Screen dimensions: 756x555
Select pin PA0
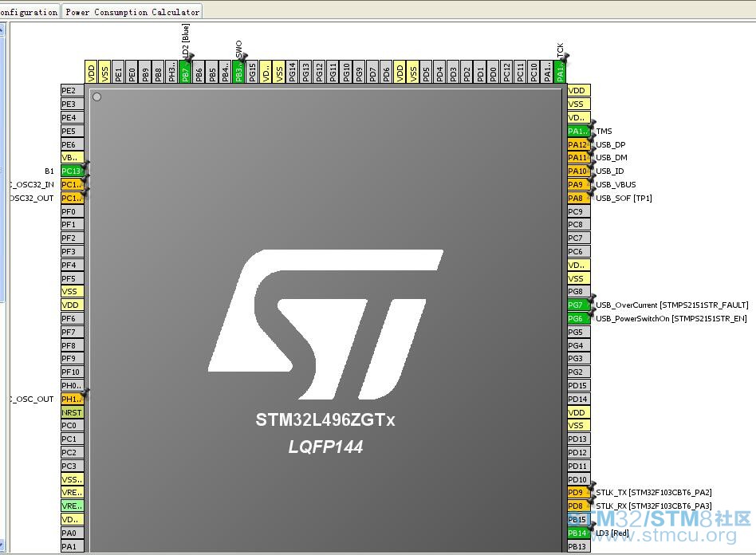72,533
